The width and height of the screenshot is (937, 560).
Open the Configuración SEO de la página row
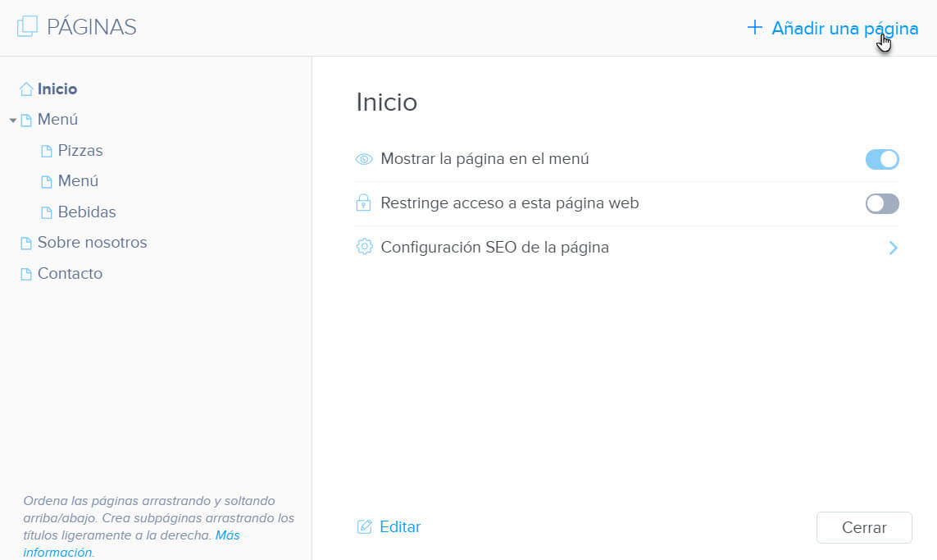494,247
